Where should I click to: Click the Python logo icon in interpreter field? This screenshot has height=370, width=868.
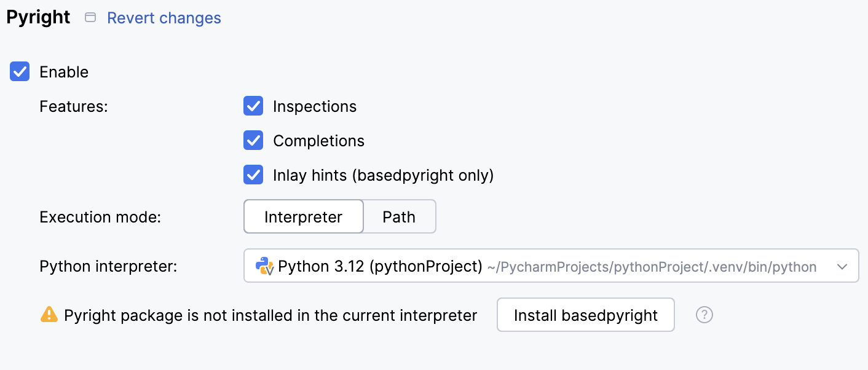point(264,266)
